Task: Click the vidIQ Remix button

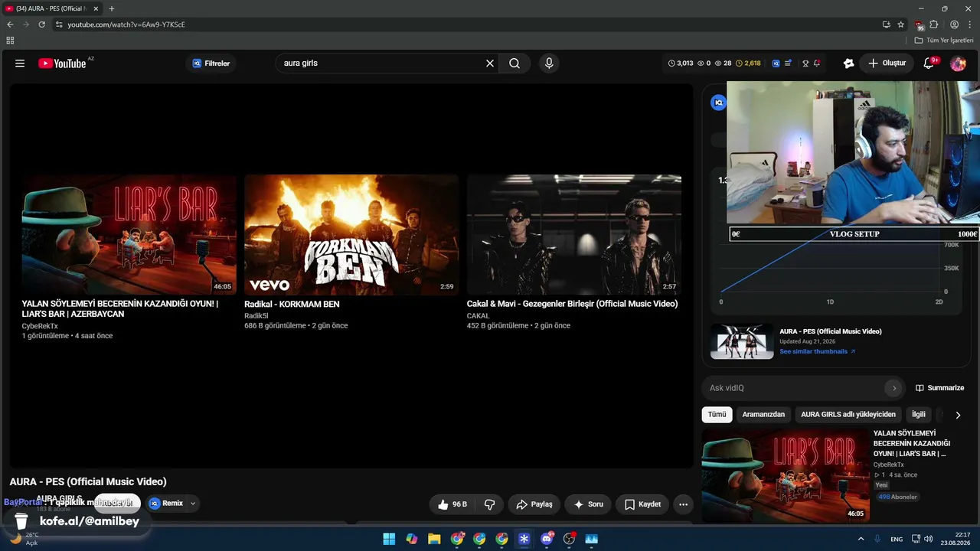Action: 166,504
